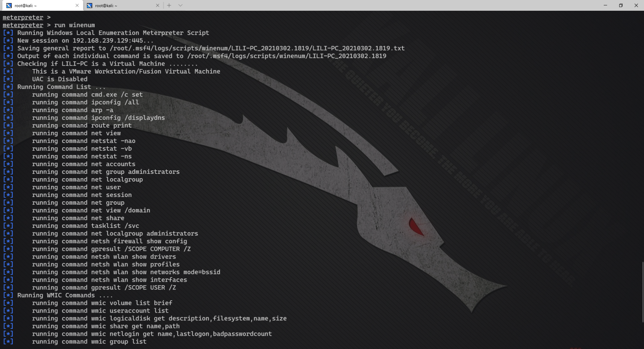Click 'running command net accounts'
644x349 pixels.
coord(83,164)
